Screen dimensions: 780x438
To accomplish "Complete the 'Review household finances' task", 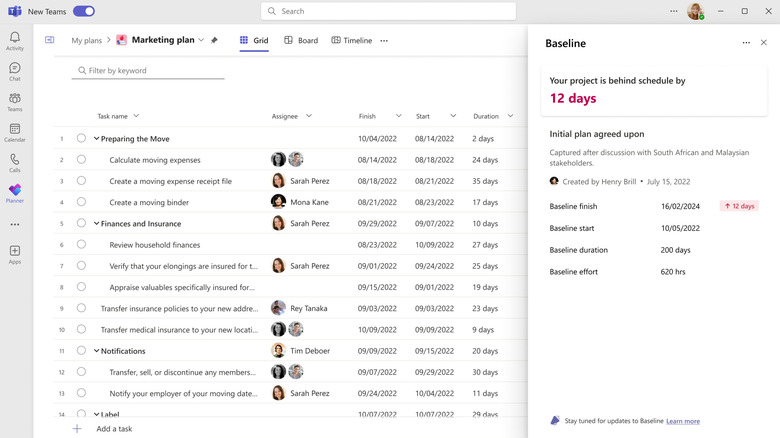I will 81,245.
